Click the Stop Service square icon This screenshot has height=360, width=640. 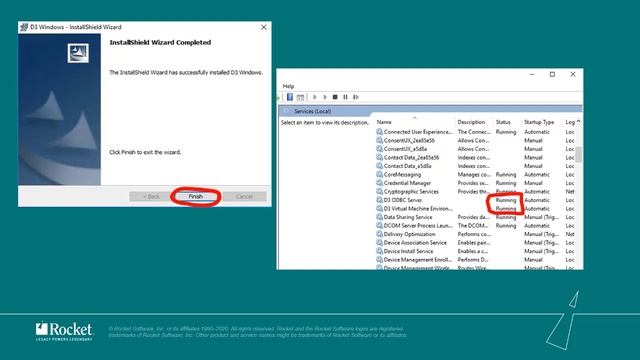[335, 97]
